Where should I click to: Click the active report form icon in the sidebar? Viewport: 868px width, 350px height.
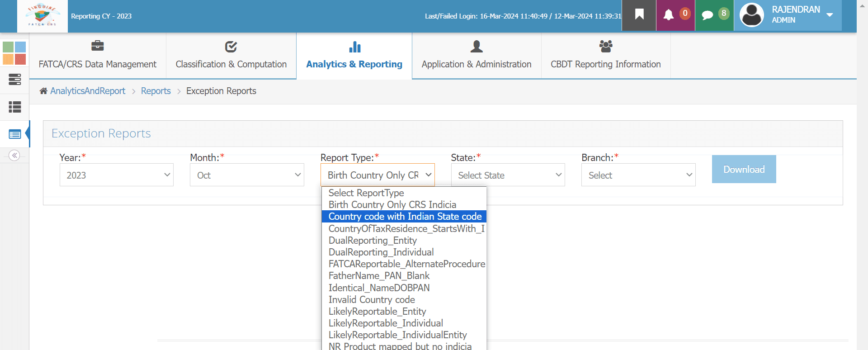14,134
